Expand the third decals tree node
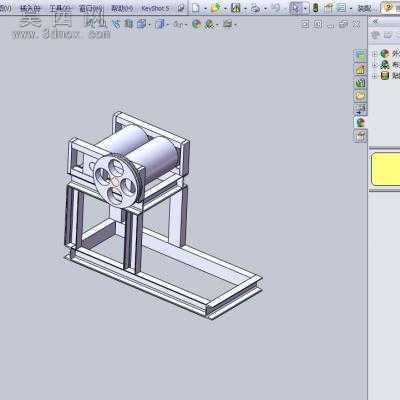400x400 pixels. coord(374,76)
